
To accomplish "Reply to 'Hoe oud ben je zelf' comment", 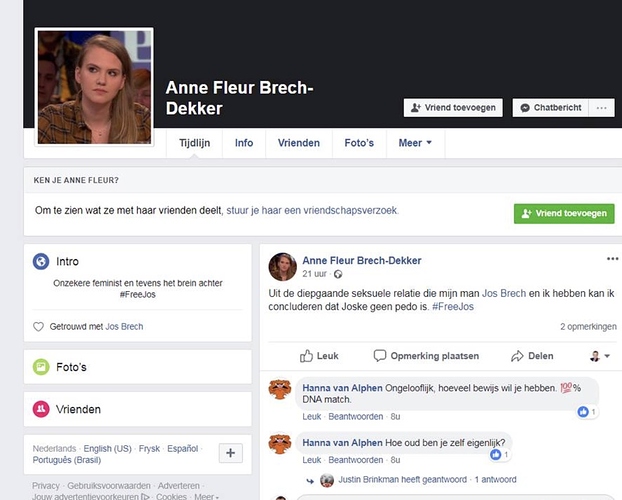I will coord(356,460).
